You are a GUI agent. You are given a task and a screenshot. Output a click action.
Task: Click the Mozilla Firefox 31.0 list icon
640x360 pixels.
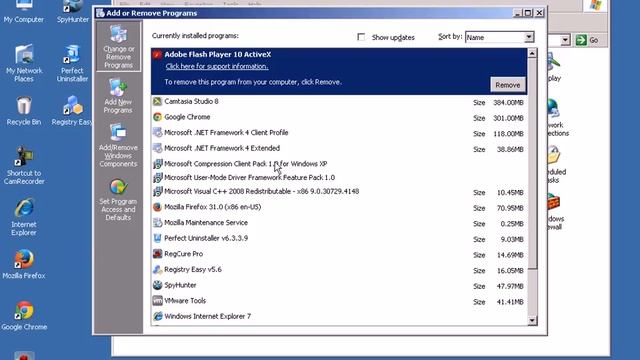(x=158, y=207)
